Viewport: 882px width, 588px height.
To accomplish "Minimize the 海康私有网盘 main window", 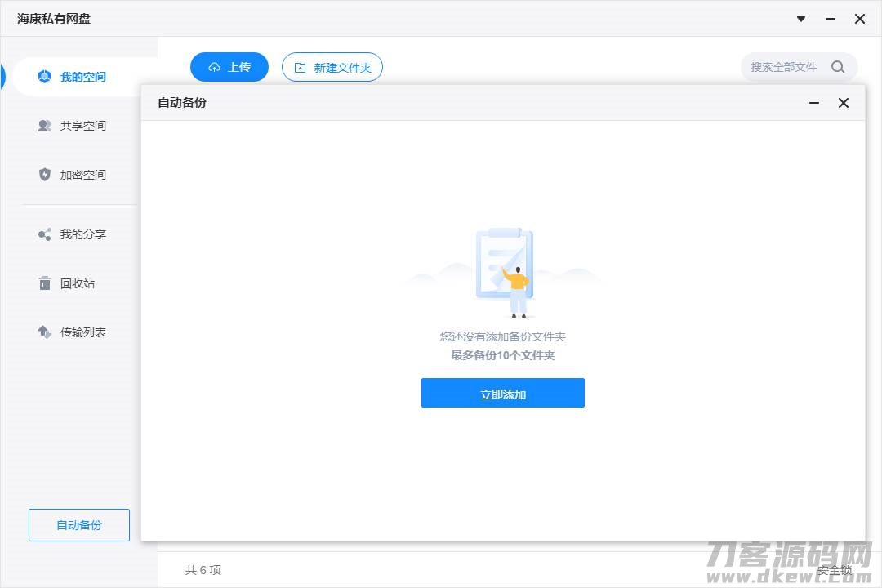I will 831,19.
